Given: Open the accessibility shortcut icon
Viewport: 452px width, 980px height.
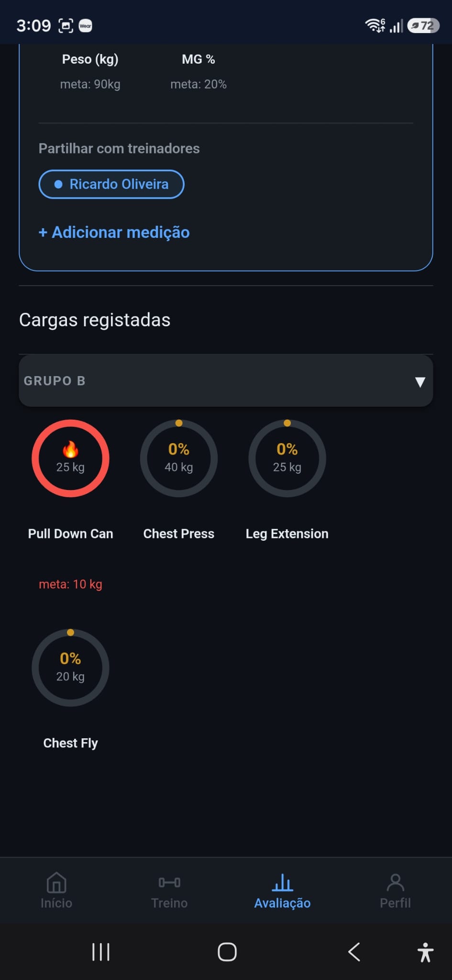Looking at the screenshot, I should 425,952.
